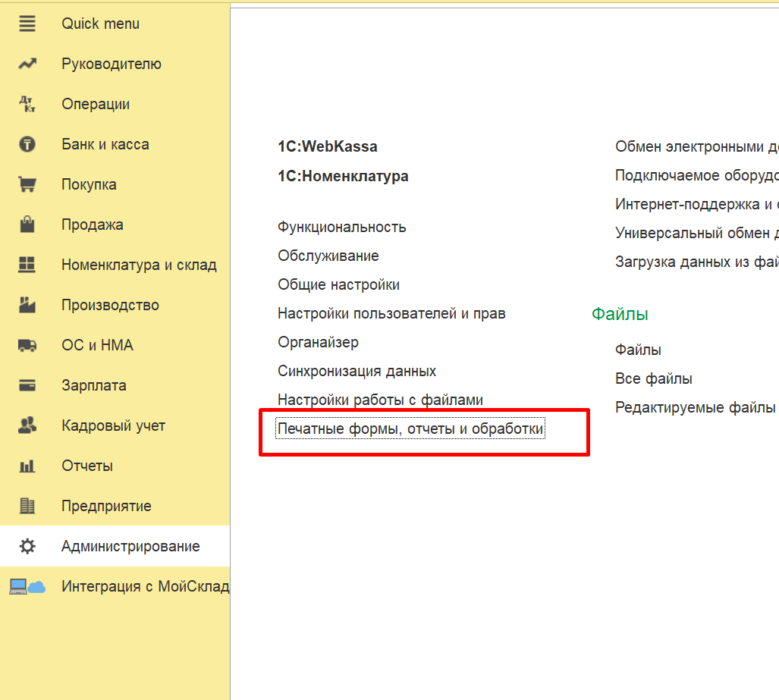Click the Подключаемое оборудование link
Image resolution: width=779 pixels, height=700 pixels.
click(696, 176)
